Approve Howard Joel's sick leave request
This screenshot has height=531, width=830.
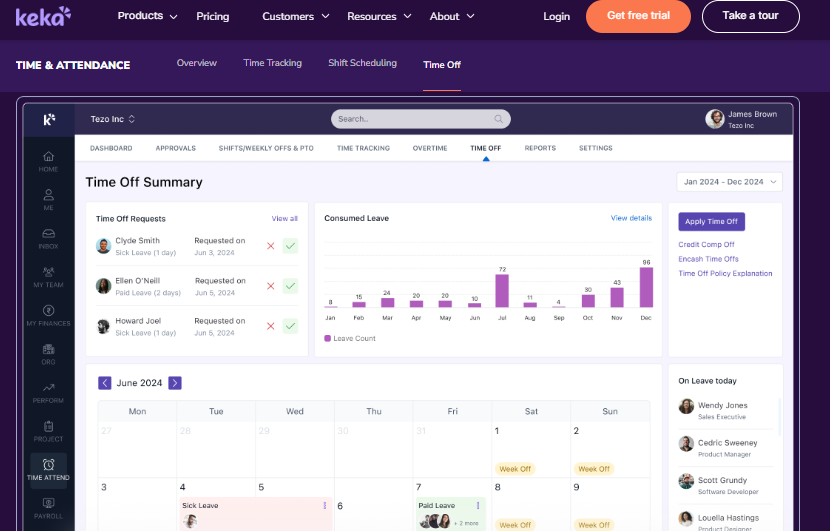coord(290,326)
